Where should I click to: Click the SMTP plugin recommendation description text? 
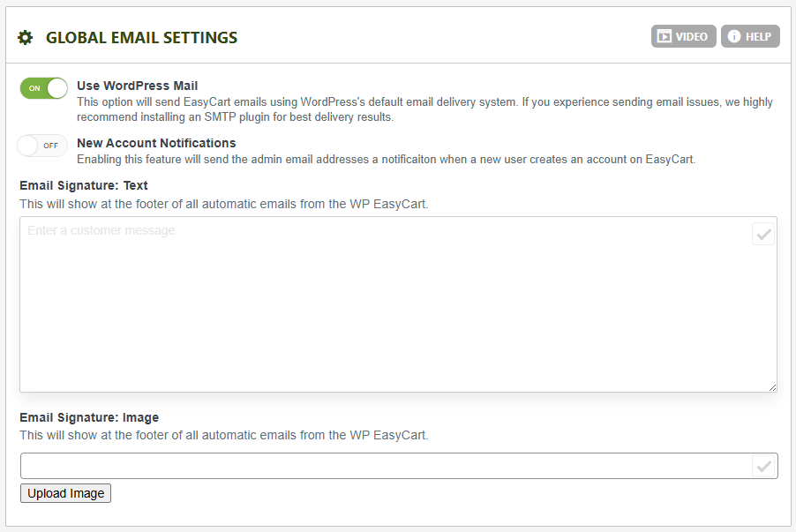tap(424, 109)
